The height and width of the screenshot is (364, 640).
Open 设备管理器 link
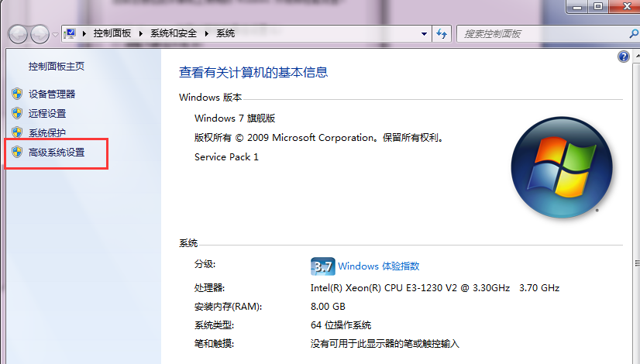pos(52,94)
